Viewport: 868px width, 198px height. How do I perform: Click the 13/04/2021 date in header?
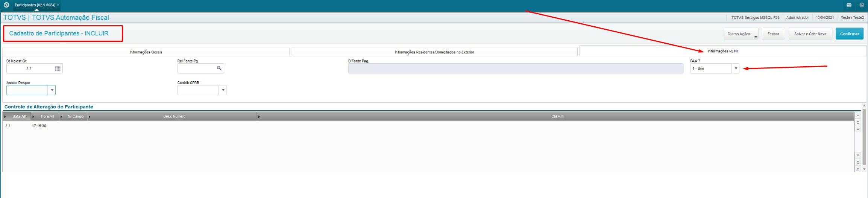(x=825, y=18)
